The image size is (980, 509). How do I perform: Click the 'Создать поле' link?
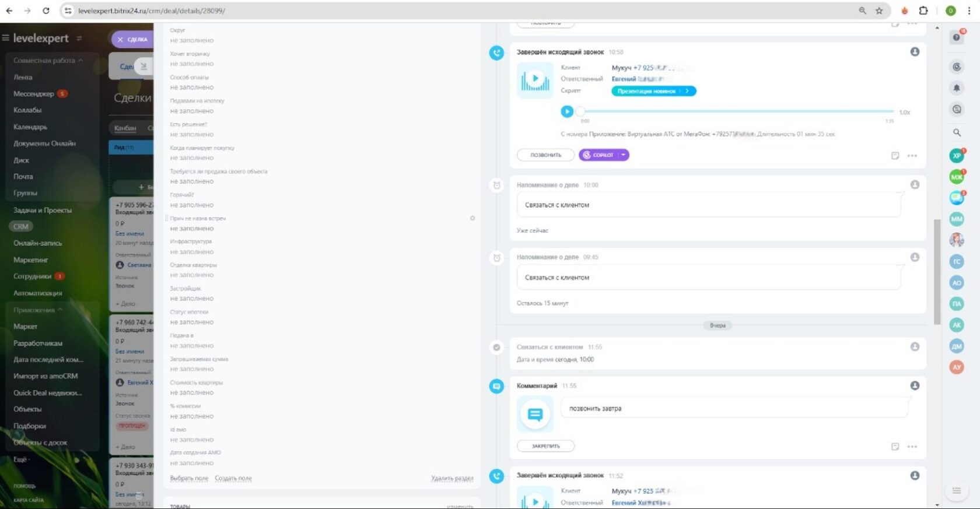233,478
